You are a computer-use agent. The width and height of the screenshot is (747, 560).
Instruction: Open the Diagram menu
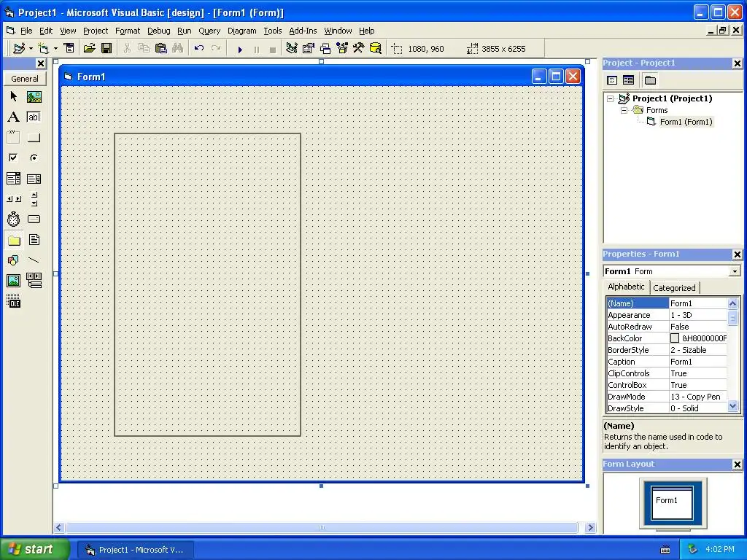coord(241,31)
